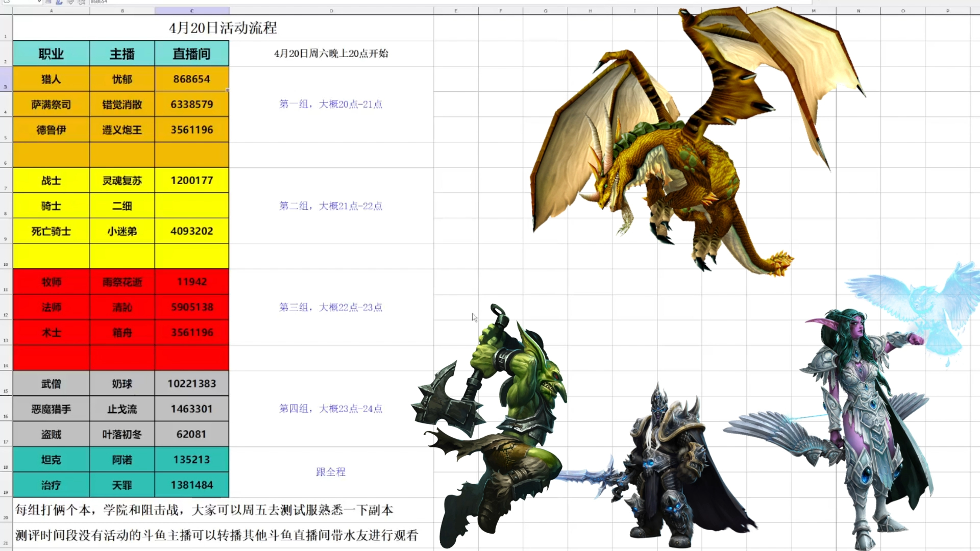This screenshot has width=980, height=551.
Task: Select cell containing 868654
Action: (192, 79)
